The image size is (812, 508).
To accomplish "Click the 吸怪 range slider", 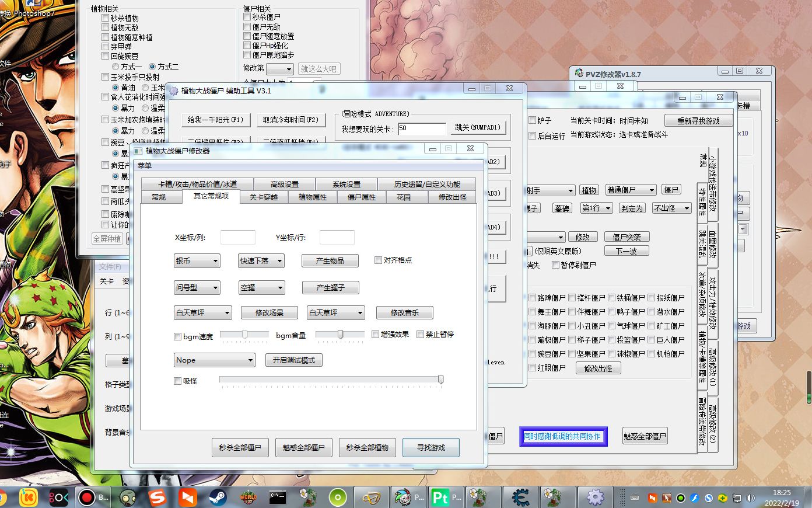I will click(331, 380).
